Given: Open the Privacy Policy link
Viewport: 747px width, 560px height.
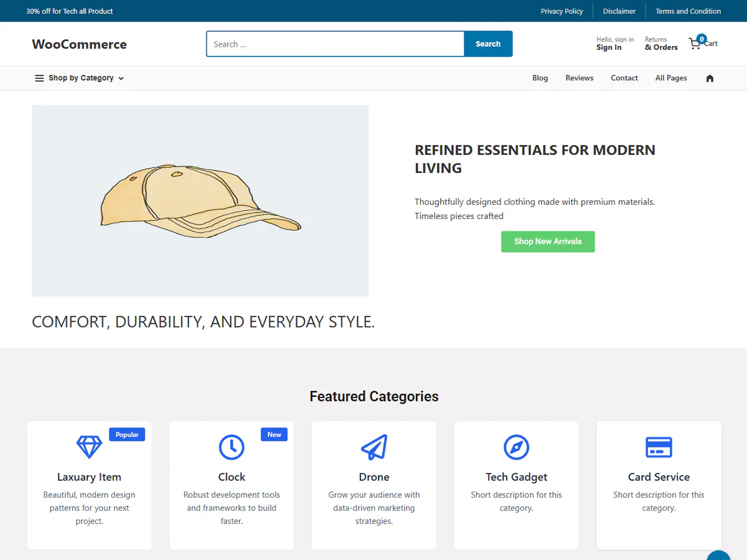Looking at the screenshot, I should tap(561, 11).
